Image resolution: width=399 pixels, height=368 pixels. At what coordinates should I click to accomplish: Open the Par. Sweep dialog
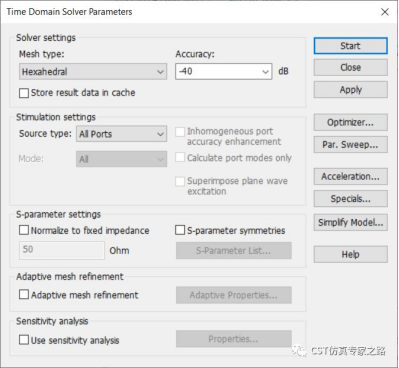[350, 144]
